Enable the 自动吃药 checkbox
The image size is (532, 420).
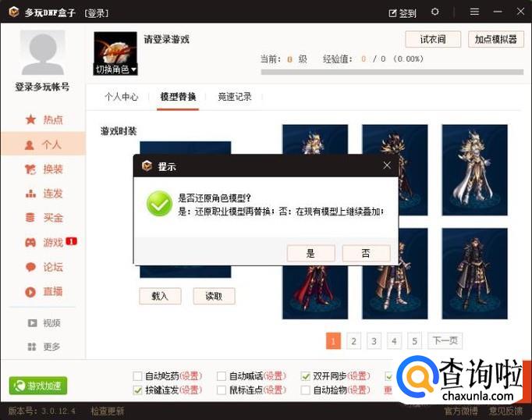point(137,376)
